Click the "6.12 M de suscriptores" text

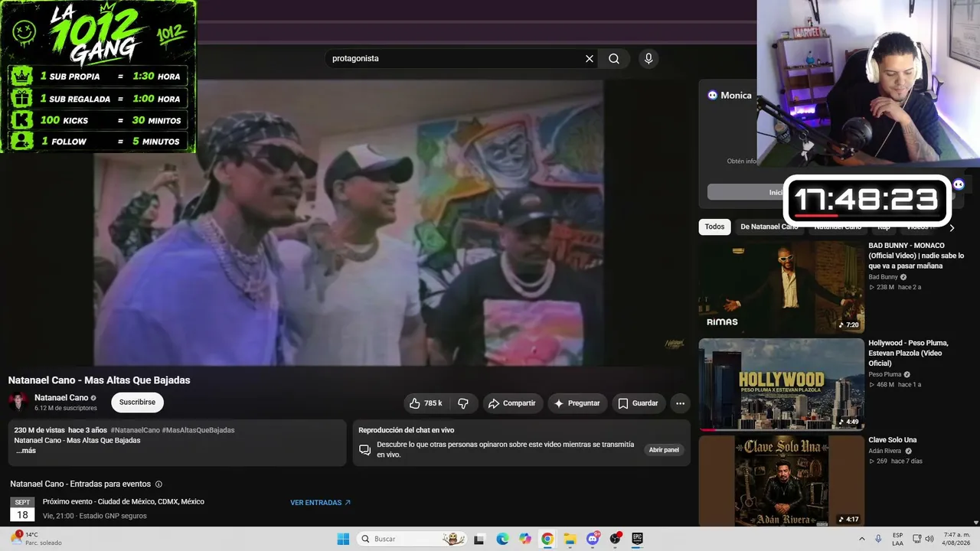click(66, 409)
